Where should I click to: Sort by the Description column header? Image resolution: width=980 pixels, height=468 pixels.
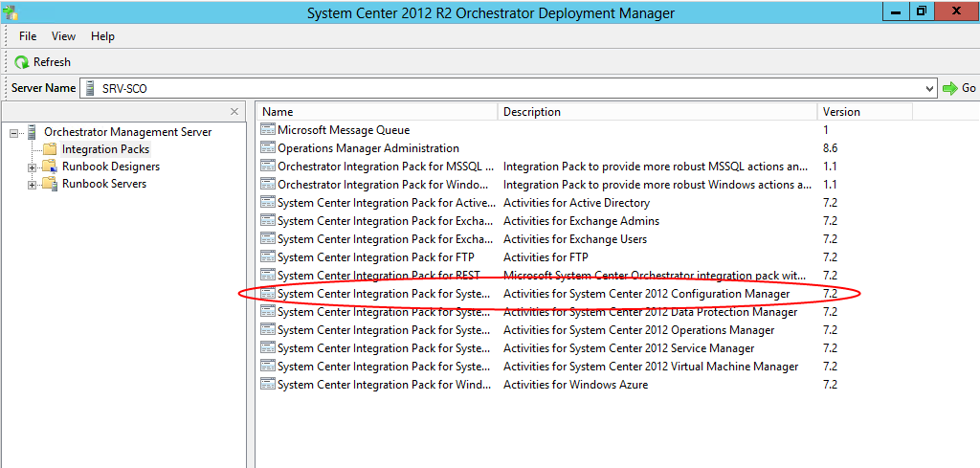[x=657, y=112]
